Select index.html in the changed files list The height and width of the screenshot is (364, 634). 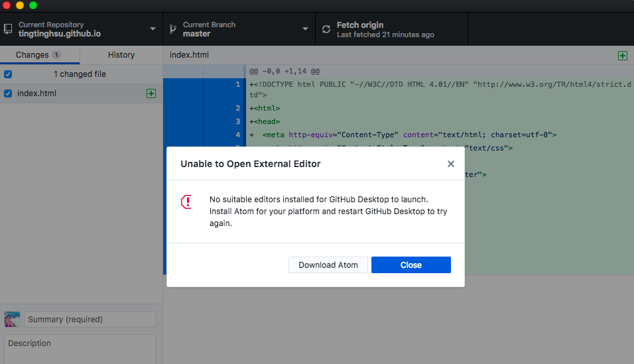click(82, 93)
